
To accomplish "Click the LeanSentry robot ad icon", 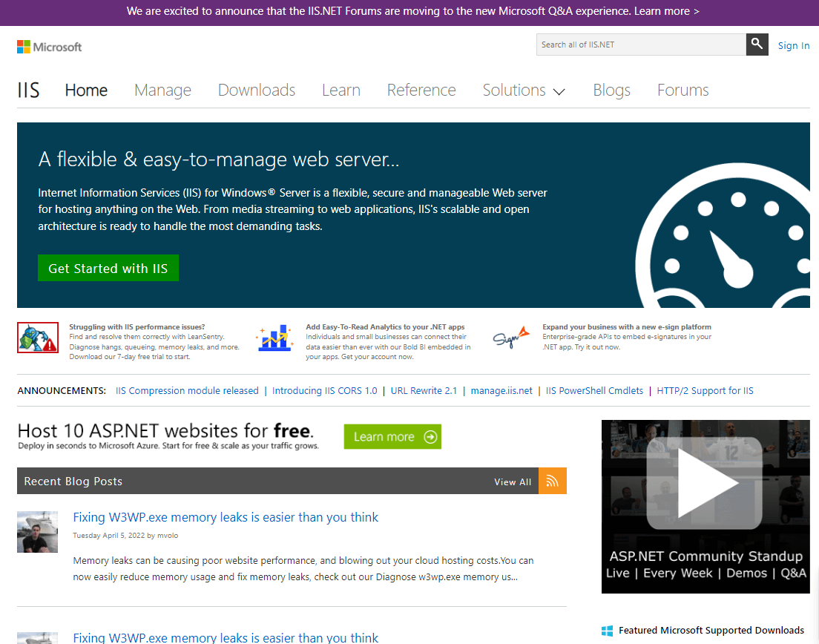I will tap(38, 338).
